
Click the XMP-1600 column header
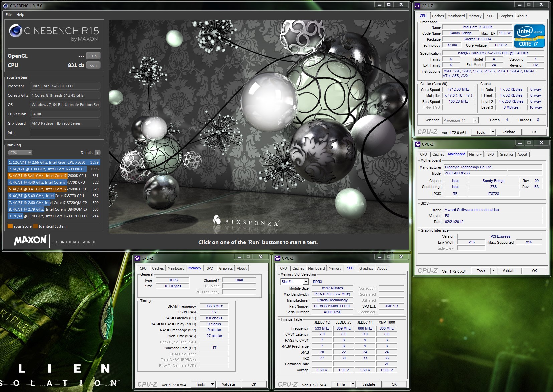point(387,322)
